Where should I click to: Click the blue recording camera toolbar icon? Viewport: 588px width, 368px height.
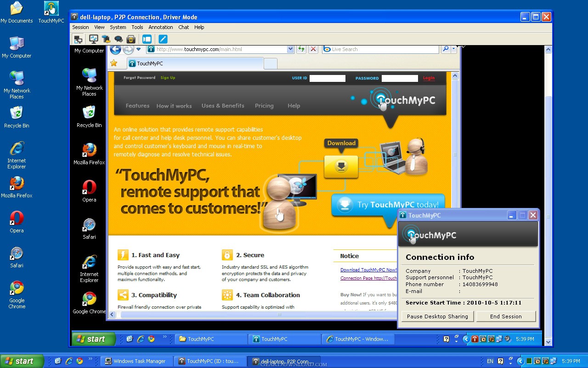coord(147,39)
